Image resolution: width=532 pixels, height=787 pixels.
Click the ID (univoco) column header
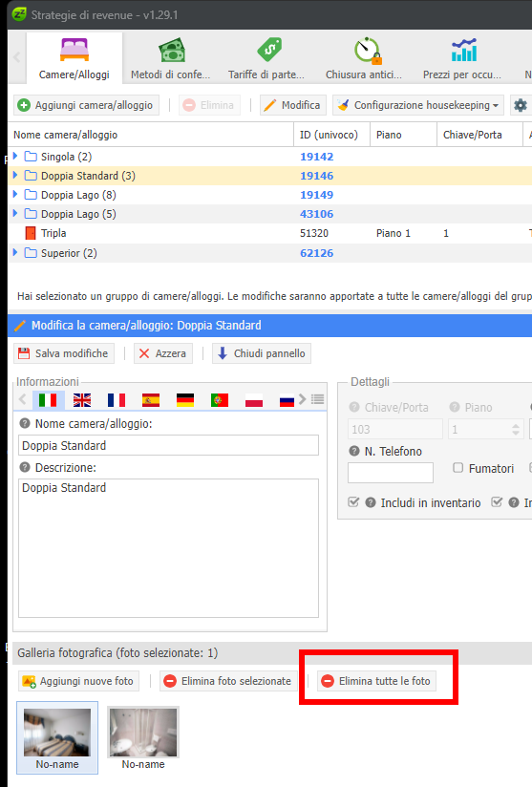331,135
